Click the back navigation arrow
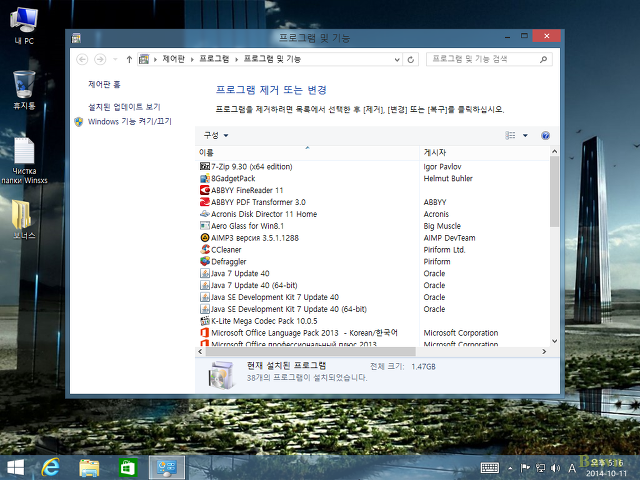640x480 pixels. pos(82,60)
